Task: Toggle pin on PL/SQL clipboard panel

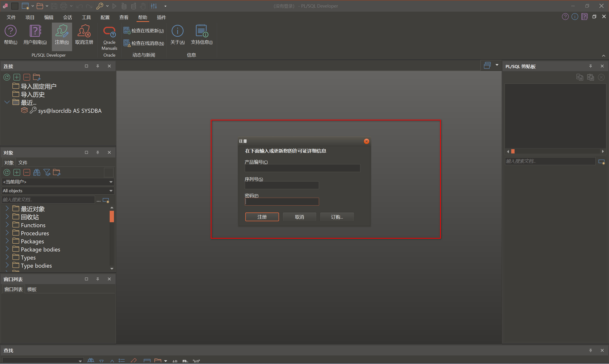Action: tap(591, 66)
